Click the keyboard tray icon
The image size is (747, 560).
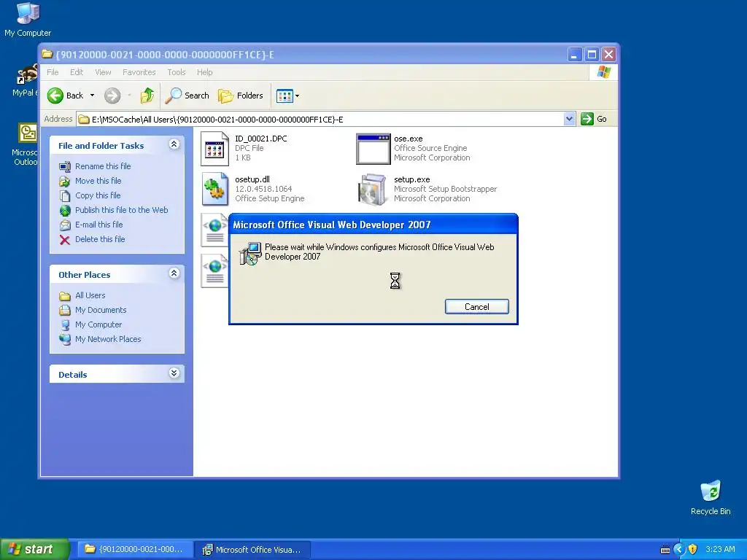click(x=665, y=550)
